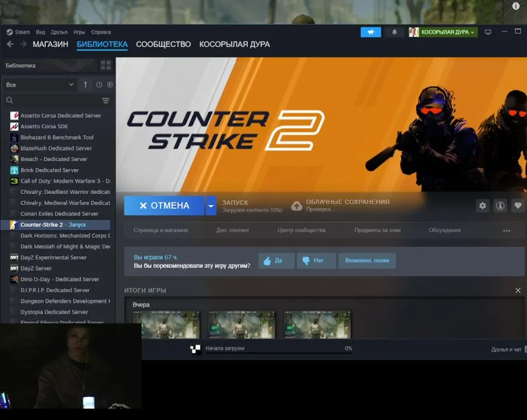The image size is (527, 420).
Task: Click the back navigation arrow
Action: 10,44
